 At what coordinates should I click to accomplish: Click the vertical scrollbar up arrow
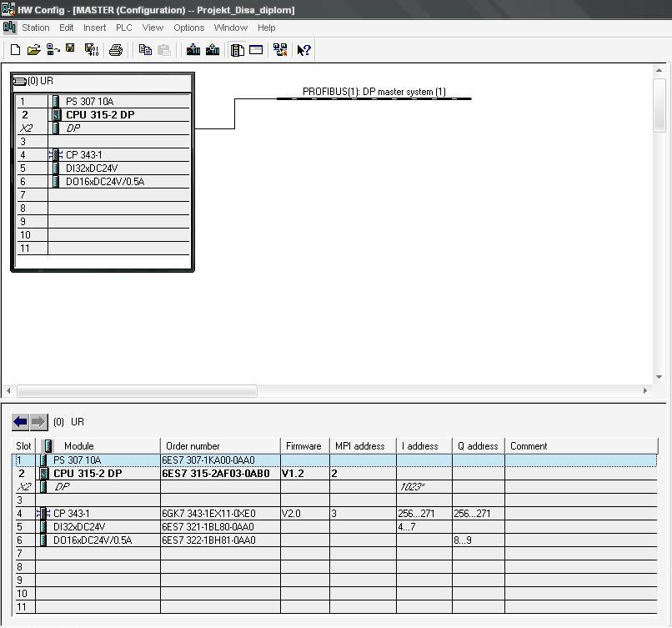pos(659,70)
